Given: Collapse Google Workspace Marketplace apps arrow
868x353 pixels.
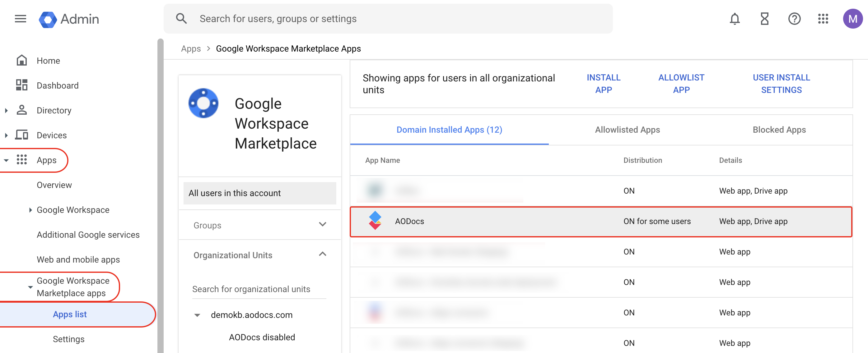Looking at the screenshot, I should click(x=30, y=287).
